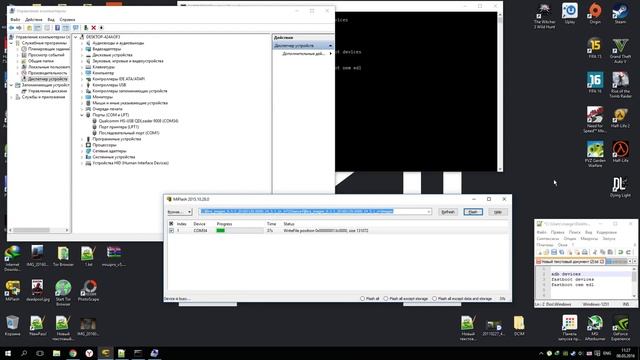
Task: Open the Uplay desktop shortcut
Action: 570,13
